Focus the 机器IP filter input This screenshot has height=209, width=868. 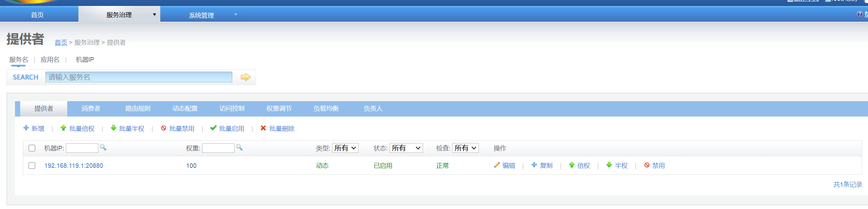click(x=82, y=148)
